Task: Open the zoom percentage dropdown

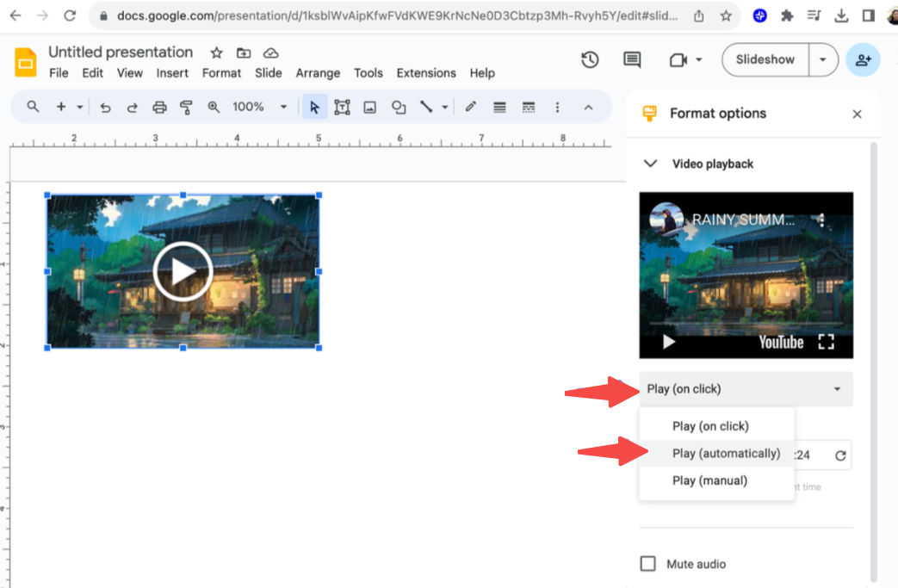Action: (x=283, y=106)
